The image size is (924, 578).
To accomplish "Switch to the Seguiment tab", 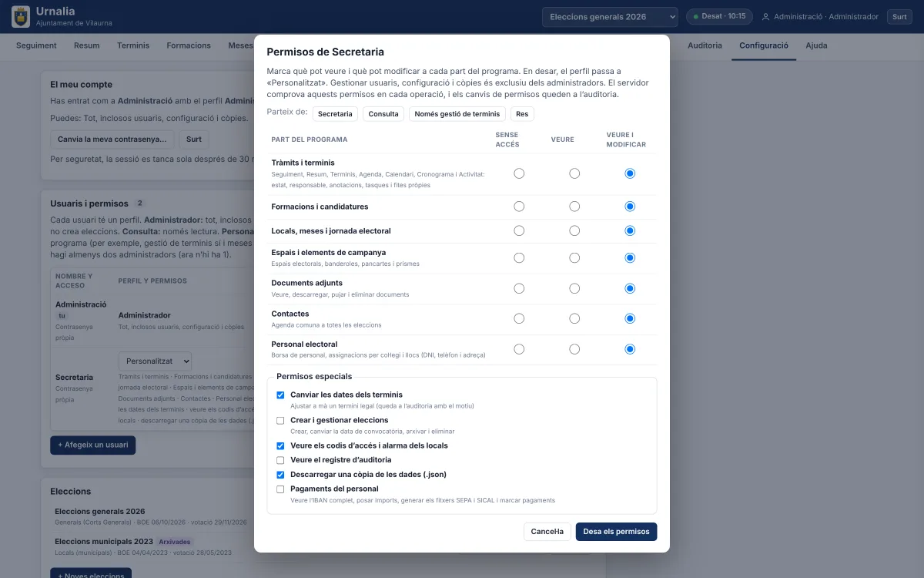I will click(36, 45).
